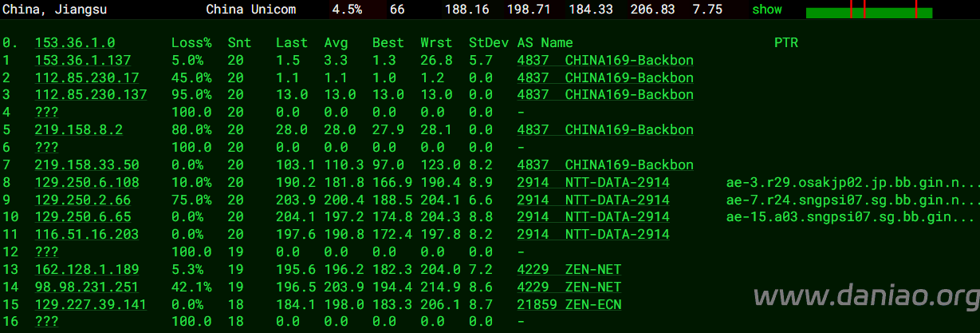980x333 pixels.
Task: Open IP link 129.227.39.141
Action: pyautogui.click(x=91, y=304)
